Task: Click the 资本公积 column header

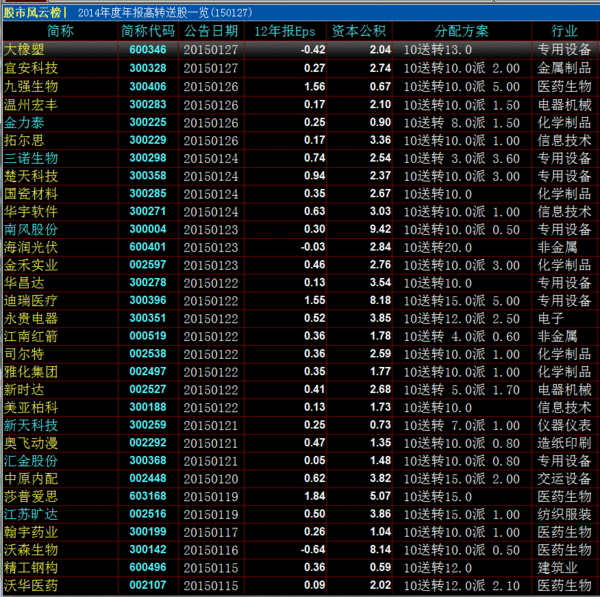Action: pyautogui.click(x=359, y=31)
